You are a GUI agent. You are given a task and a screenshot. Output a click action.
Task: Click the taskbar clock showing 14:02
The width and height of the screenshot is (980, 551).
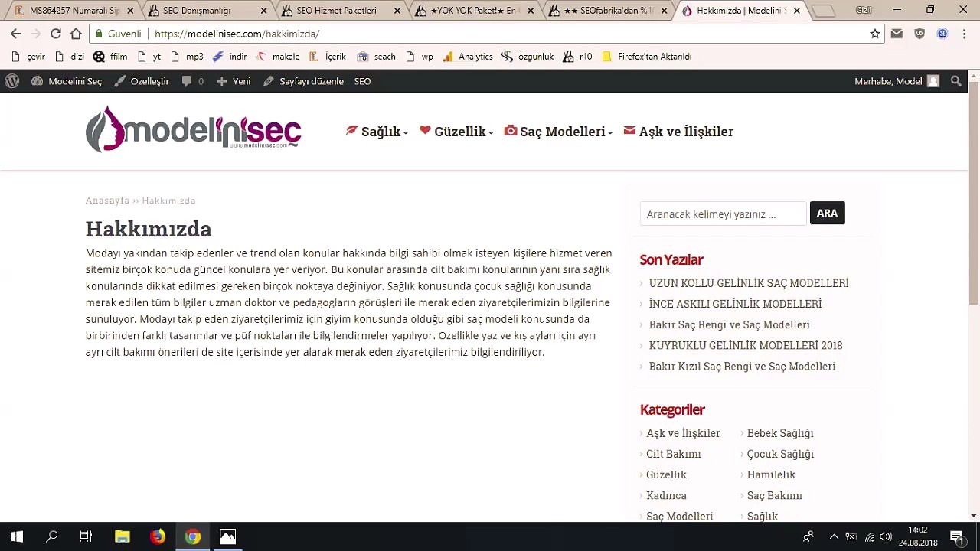click(x=918, y=536)
